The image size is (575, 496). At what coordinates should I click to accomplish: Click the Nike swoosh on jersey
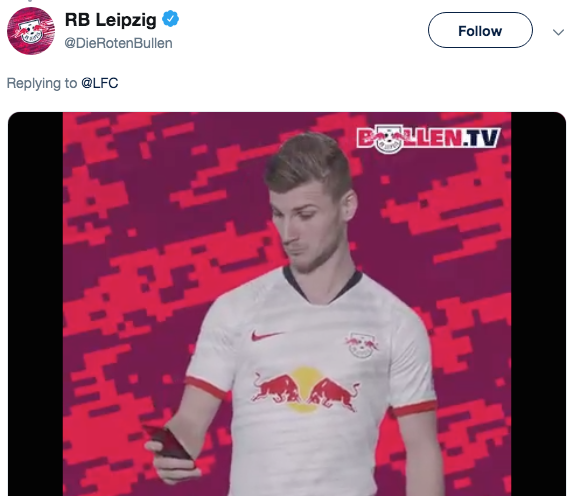pos(266,335)
